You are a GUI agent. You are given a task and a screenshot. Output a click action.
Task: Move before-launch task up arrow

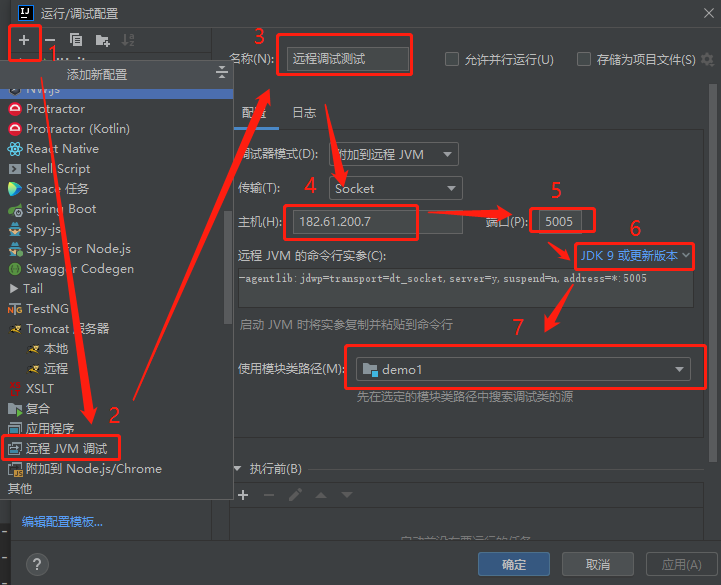tap(321, 495)
